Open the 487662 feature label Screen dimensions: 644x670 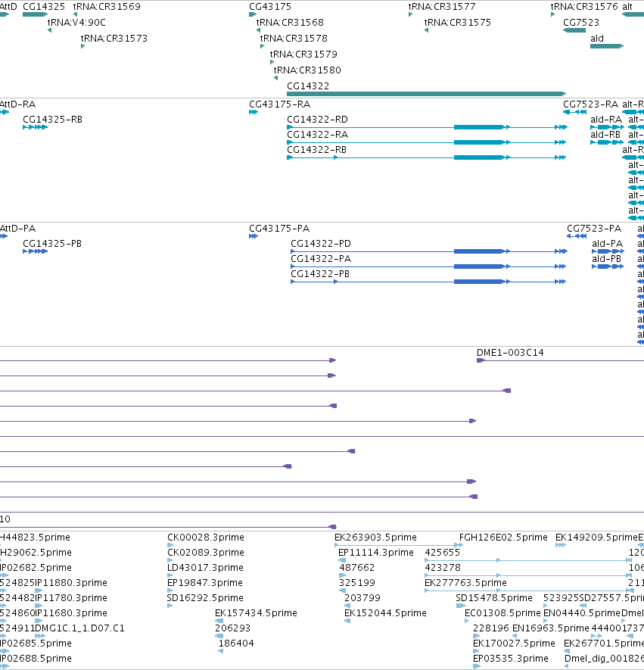click(356, 568)
